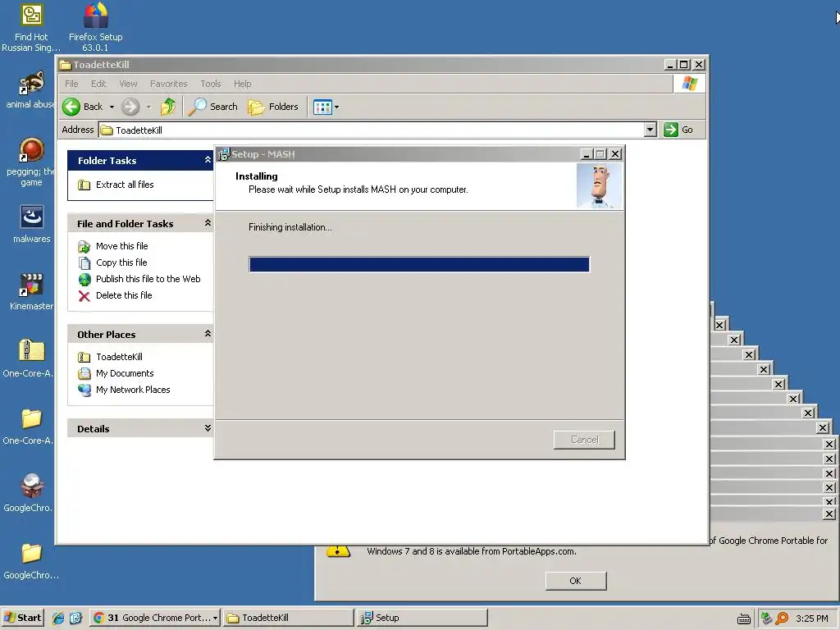Collapse the File and Folder Tasks section
This screenshot has width=840, height=630.
[208, 223]
